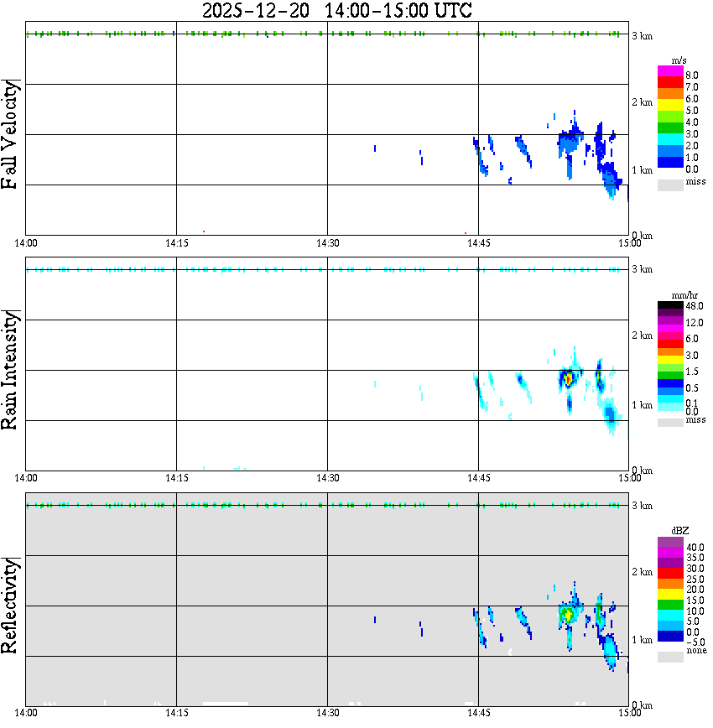This screenshot has width=713, height=728.
Task: Click the '14:00' time label under Reflectivity
Action: 26,713
